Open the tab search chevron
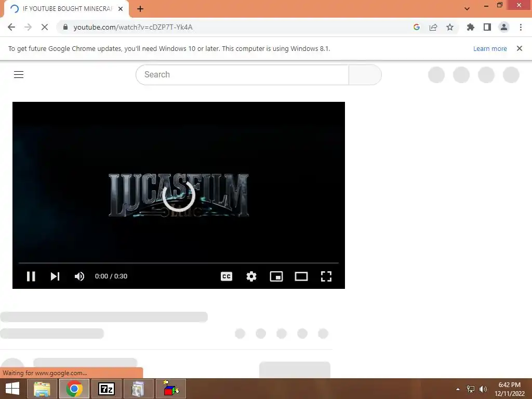The image size is (532, 399). coord(467,9)
